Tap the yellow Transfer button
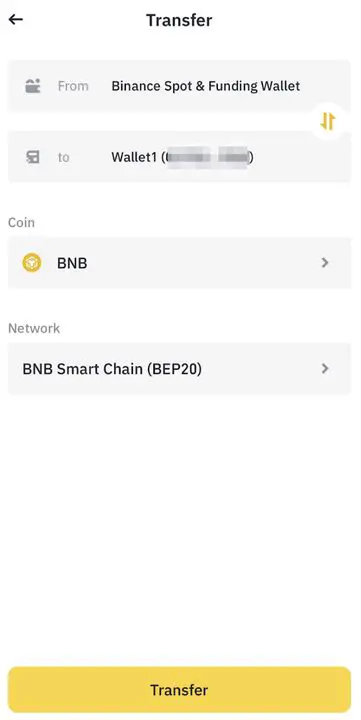This screenshot has width=361, height=720. point(180,690)
